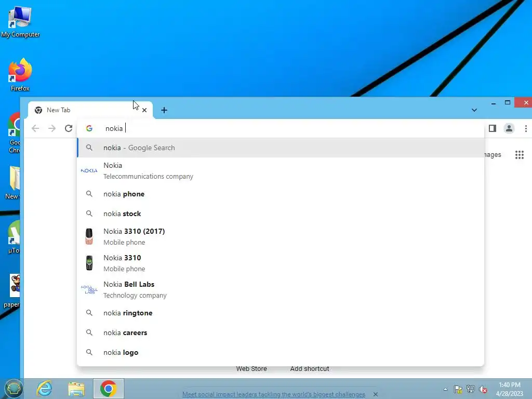
Task: Open the Google apps grid icon
Action: pos(520,155)
